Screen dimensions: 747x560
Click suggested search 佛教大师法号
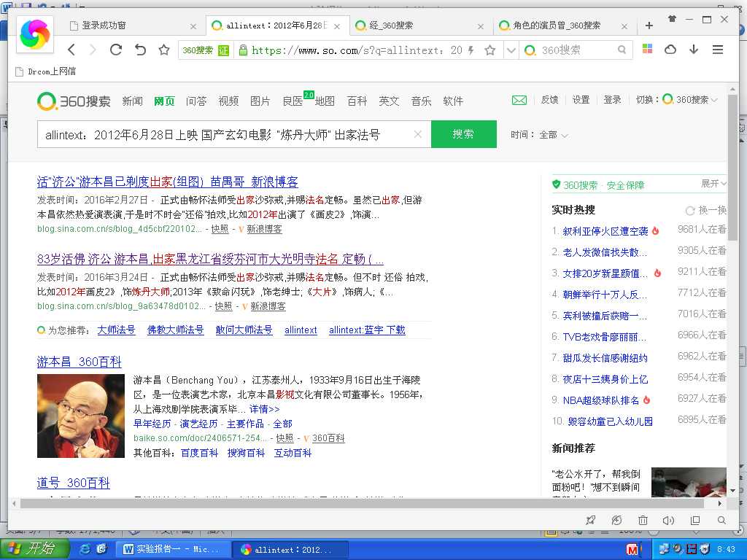(x=175, y=330)
